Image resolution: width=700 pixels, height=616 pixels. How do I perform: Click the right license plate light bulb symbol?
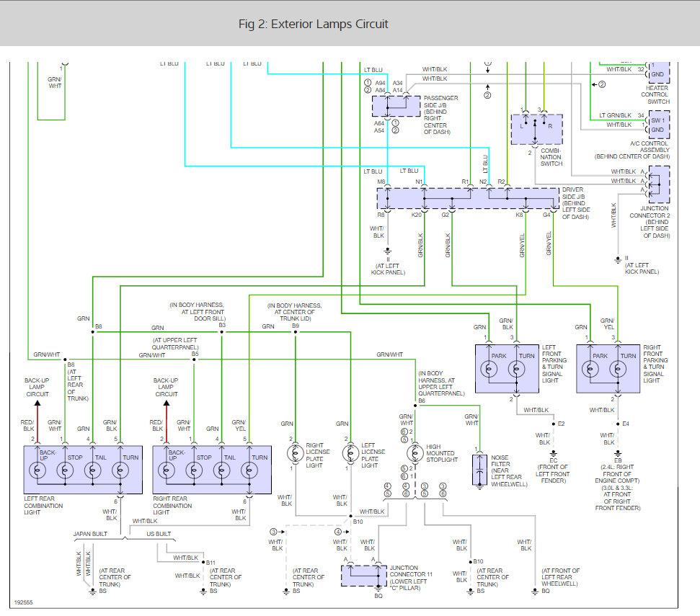(x=295, y=453)
